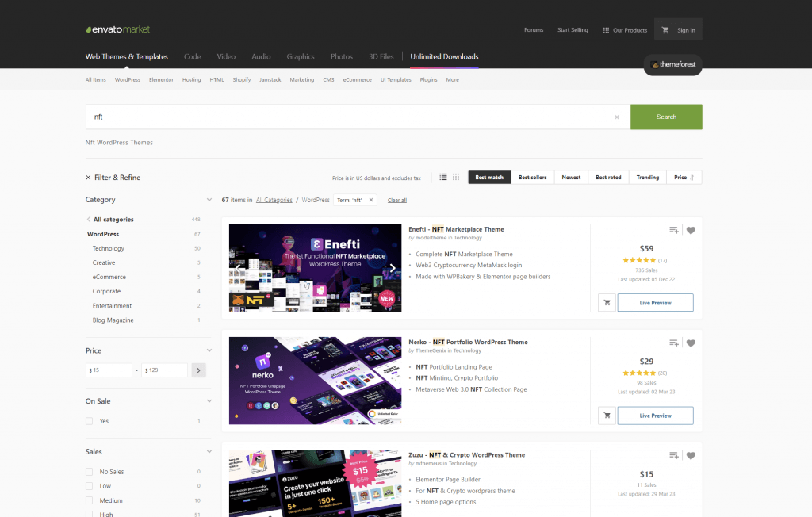Edit the maximum price $129 field
This screenshot has height=517, width=812.
(x=164, y=370)
